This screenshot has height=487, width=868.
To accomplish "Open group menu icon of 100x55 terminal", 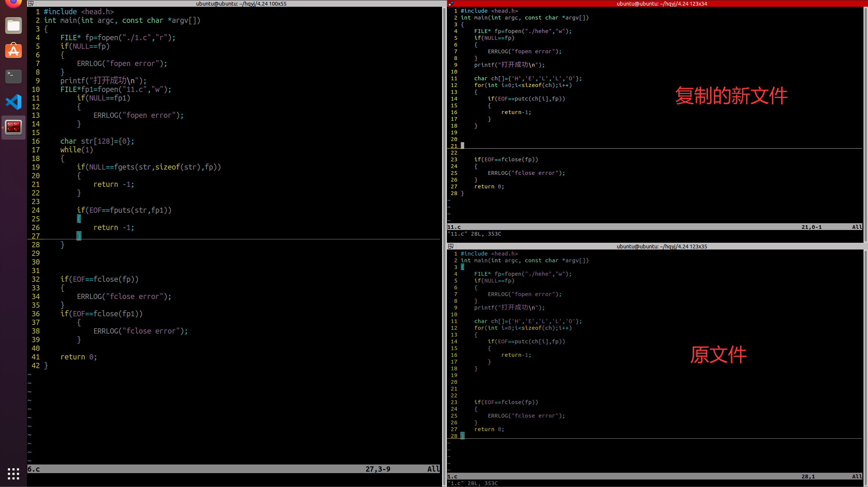I will (31, 3).
